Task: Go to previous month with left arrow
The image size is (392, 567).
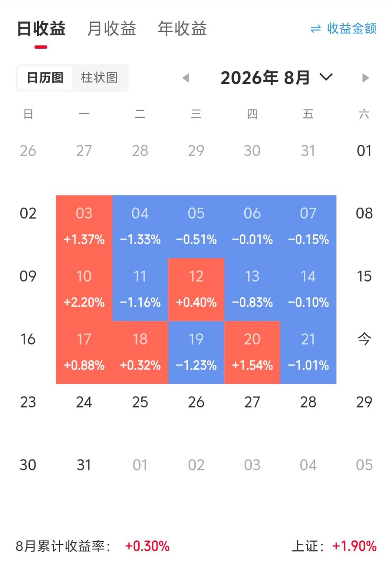Action: [186, 78]
